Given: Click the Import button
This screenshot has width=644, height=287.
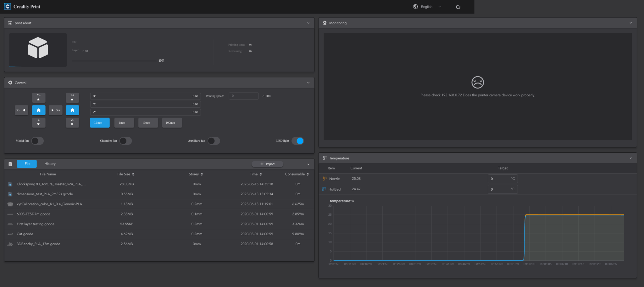Looking at the screenshot, I should pyautogui.click(x=267, y=164).
